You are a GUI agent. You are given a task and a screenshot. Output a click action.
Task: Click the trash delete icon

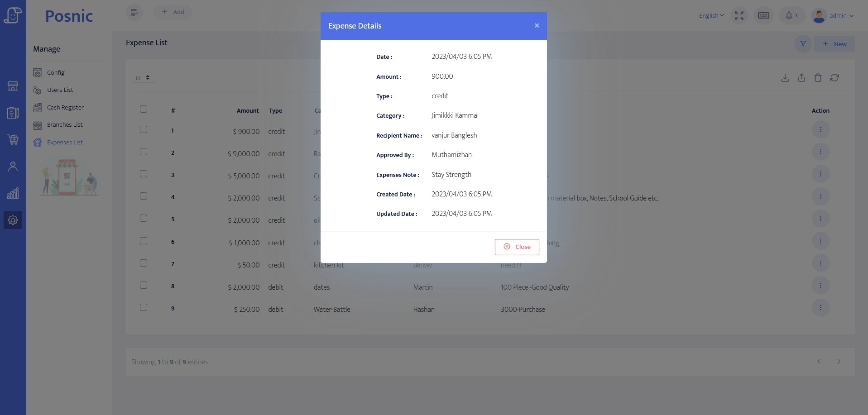[x=818, y=78]
